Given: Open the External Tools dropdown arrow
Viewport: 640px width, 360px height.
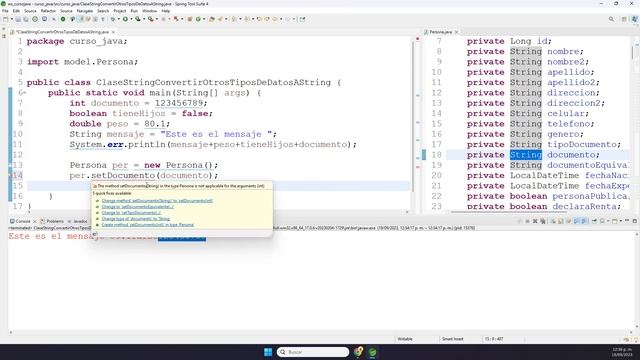Looking at the screenshot, I should (157, 19).
